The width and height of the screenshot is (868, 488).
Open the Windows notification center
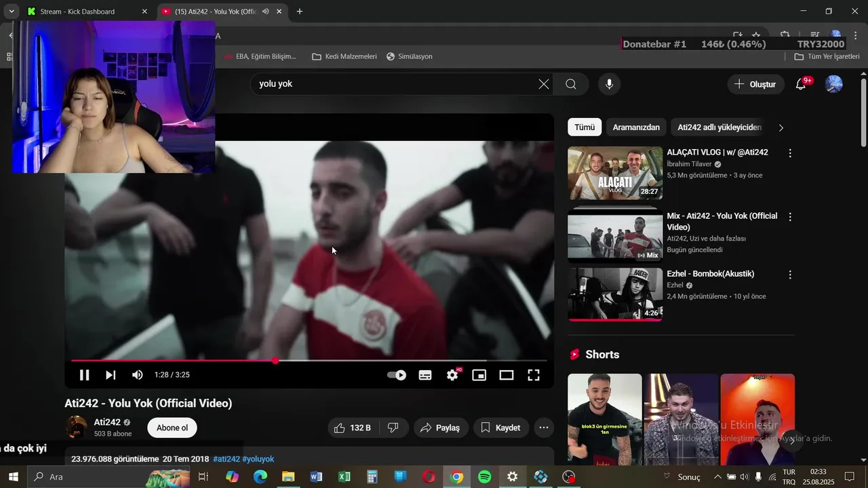(x=850, y=476)
